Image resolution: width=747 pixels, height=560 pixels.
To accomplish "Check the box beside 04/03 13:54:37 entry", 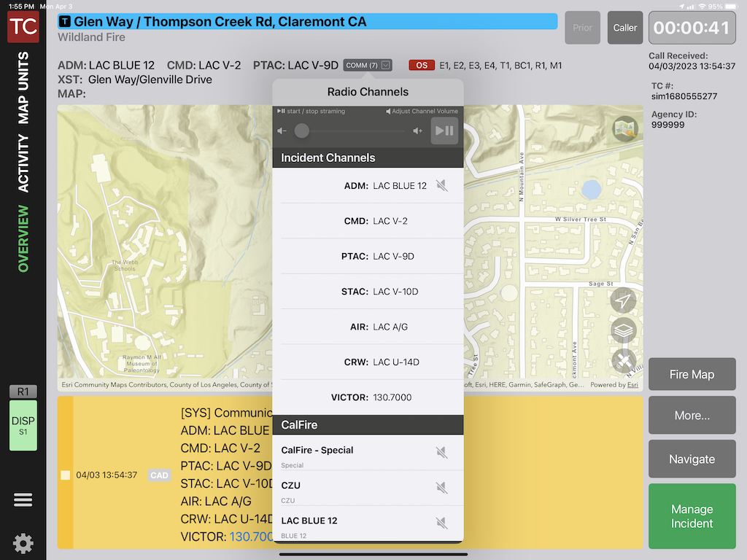I will pos(66,475).
